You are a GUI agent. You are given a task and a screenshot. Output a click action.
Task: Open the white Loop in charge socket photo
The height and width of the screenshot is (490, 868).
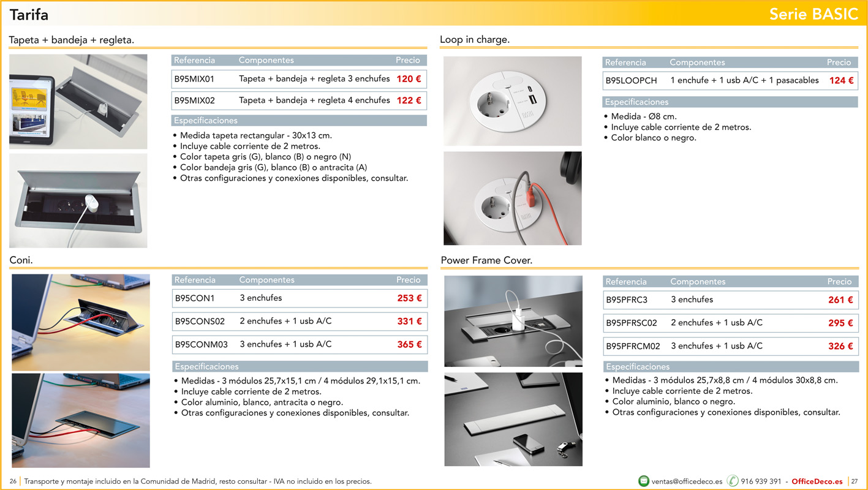[513, 101]
